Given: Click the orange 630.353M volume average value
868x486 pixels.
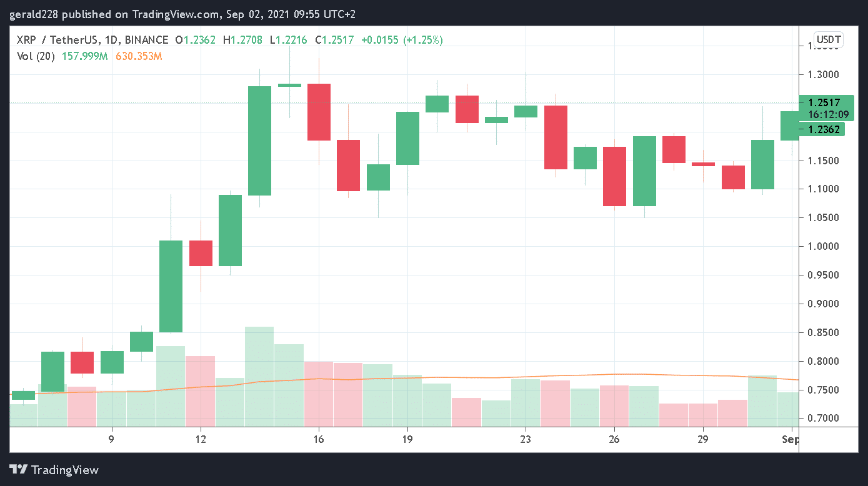Looking at the screenshot, I should [139, 56].
